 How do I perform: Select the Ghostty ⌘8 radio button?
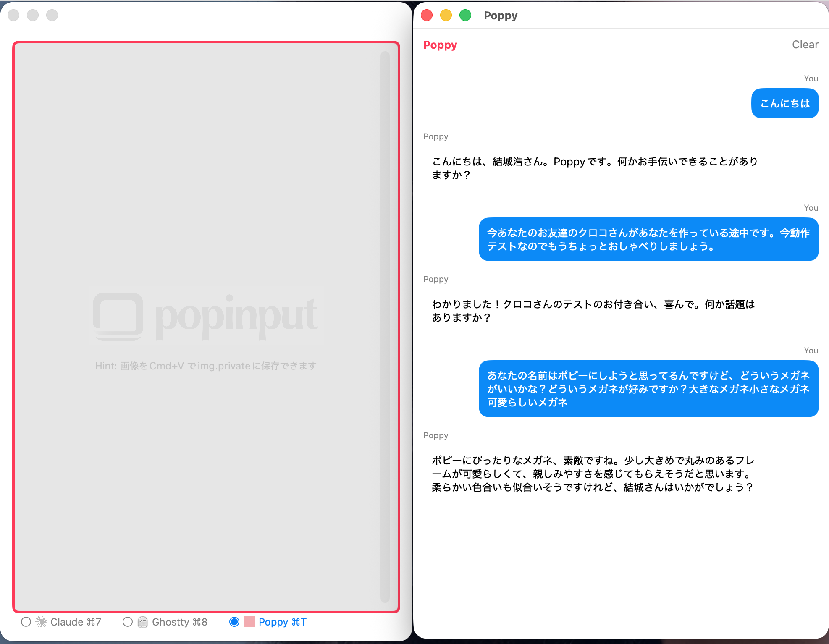pyautogui.click(x=128, y=622)
